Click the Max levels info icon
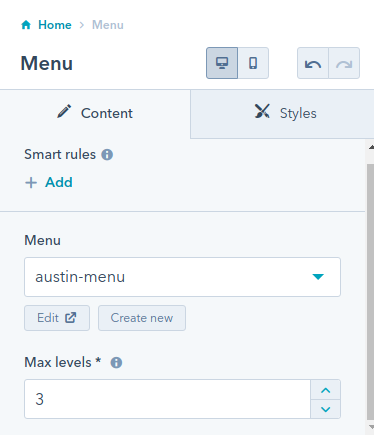Image resolution: width=374 pixels, height=443 pixels. coord(116,362)
